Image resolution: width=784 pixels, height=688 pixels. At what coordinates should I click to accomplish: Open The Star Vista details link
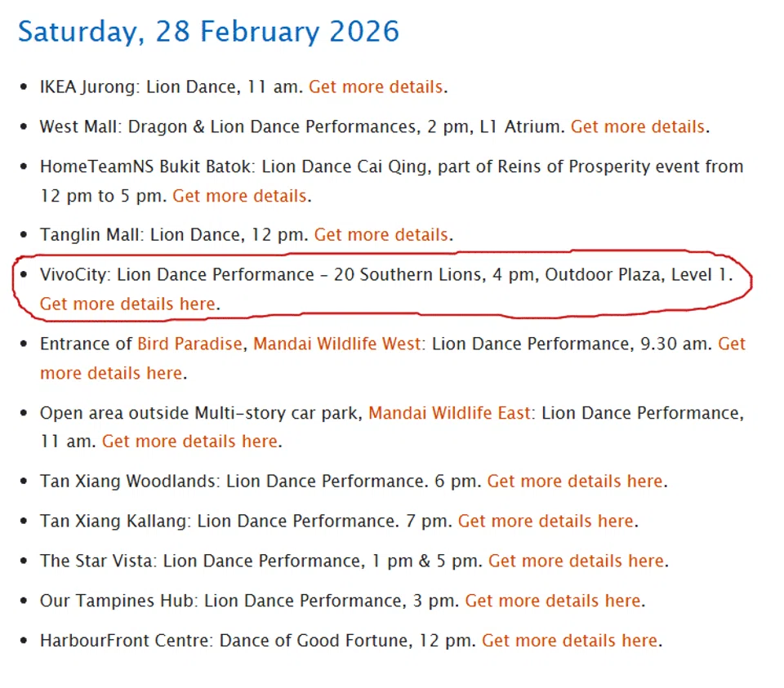576,561
